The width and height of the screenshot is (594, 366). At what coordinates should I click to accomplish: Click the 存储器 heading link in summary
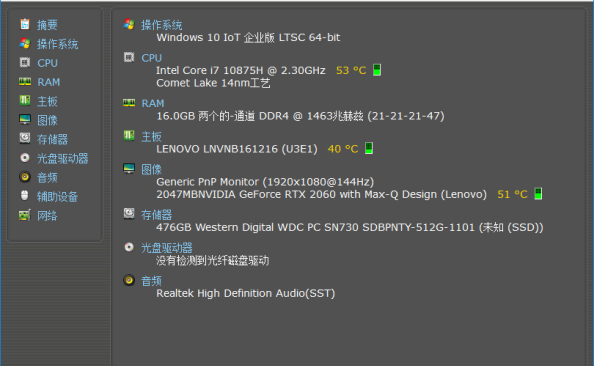click(156, 215)
